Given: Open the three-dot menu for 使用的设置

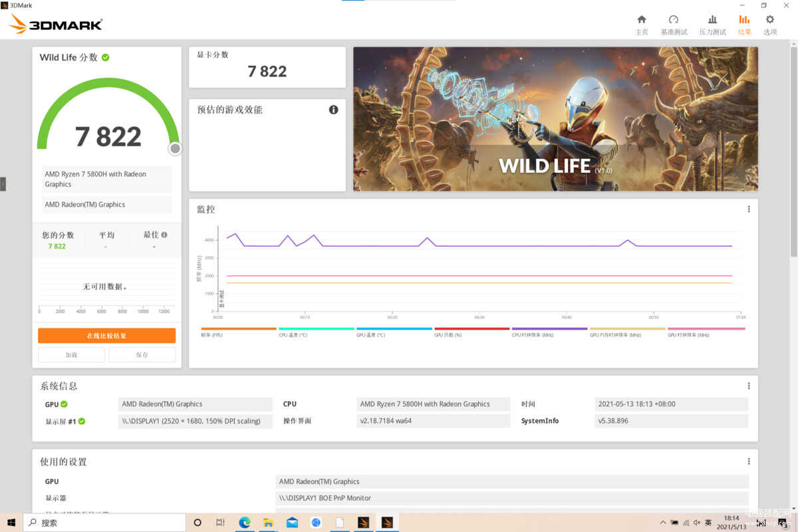Looking at the screenshot, I should [749, 461].
